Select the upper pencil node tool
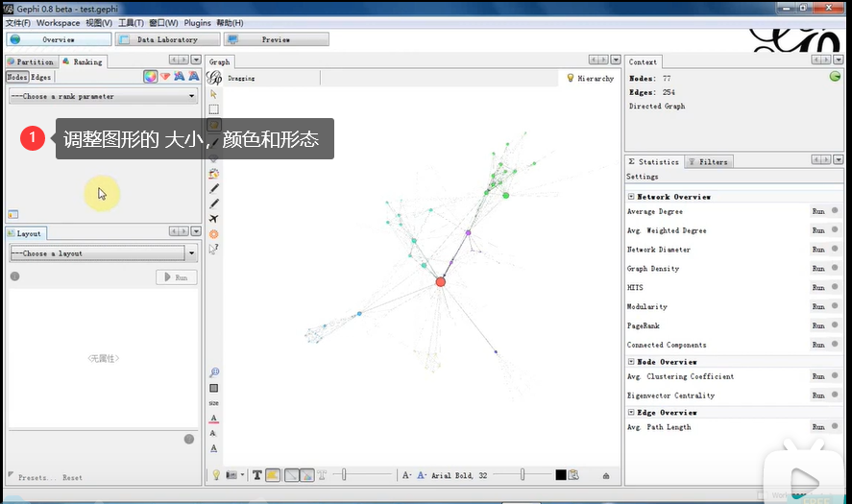This screenshot has height=504, width=852. tap(214, 188)
